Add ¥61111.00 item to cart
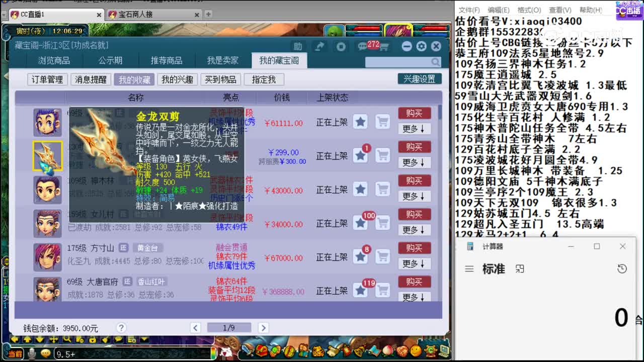This screenshot has width=644, height=362. pyautogui.click(x=383, y=122)
